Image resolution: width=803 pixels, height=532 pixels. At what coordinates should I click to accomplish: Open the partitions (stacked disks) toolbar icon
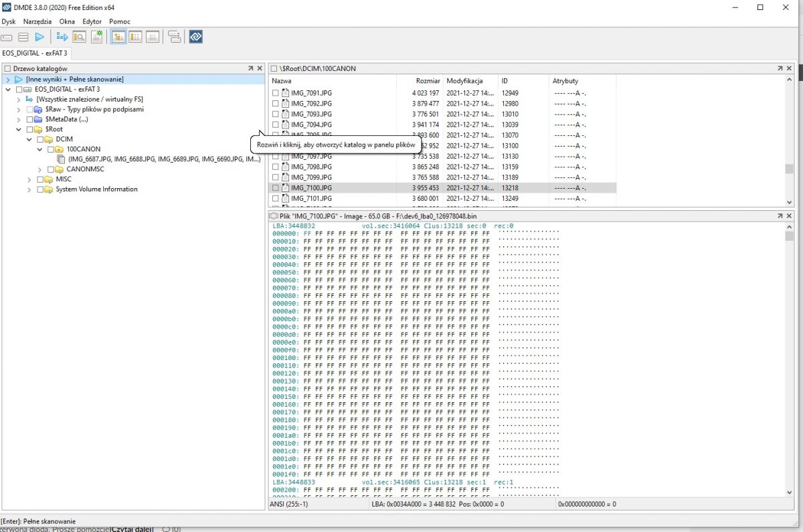[x=23, y=37]
